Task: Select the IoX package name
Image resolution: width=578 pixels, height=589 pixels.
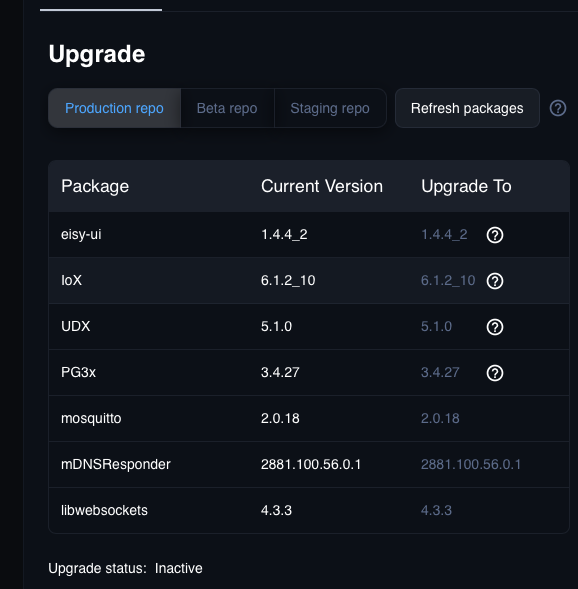Action: [71, 281]
